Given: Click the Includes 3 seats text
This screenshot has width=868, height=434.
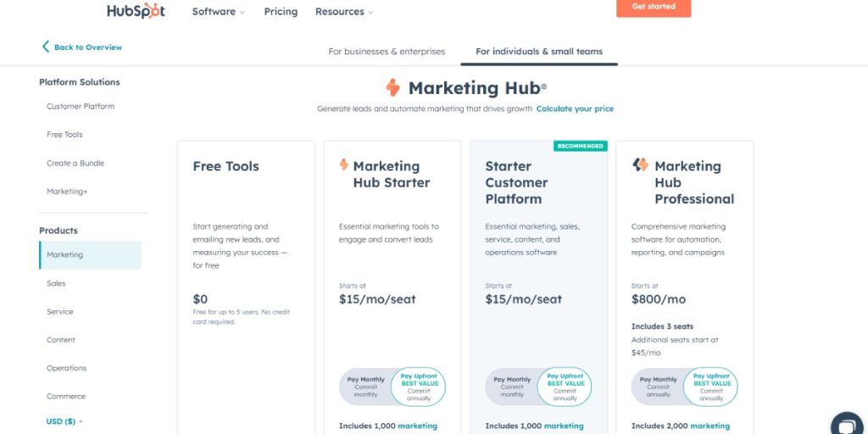Looking at the screenshot, I should [663, 326].
